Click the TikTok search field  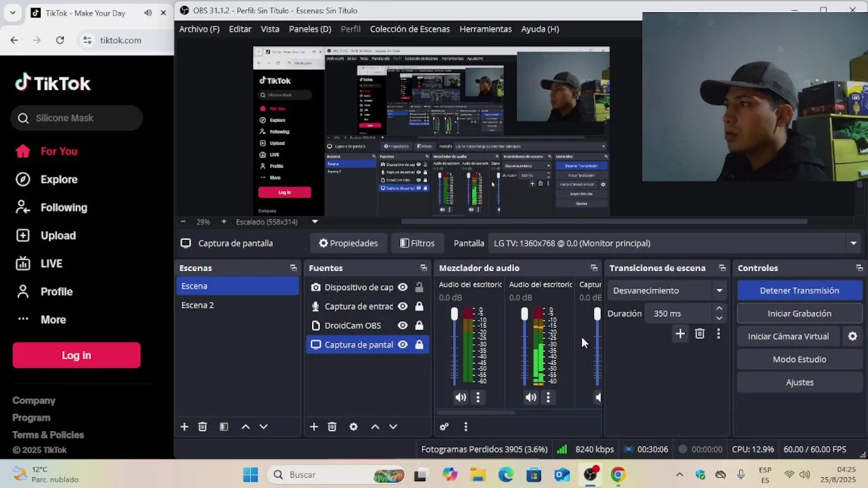point(77,118)
